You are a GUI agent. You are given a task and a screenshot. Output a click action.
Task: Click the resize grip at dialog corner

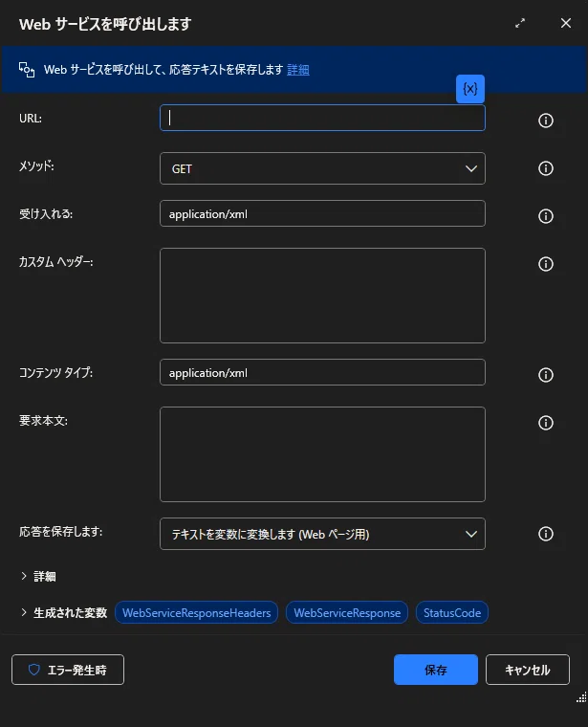581,696
